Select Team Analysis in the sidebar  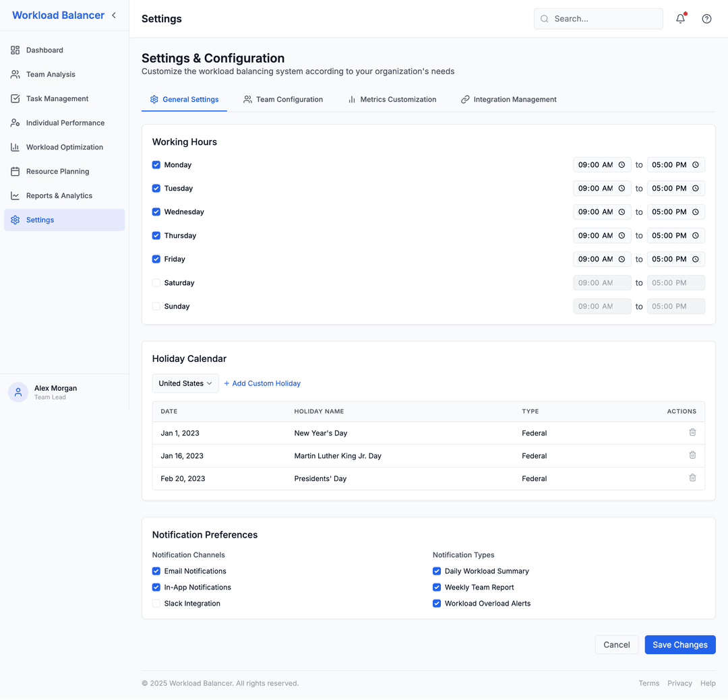point(50,74)
